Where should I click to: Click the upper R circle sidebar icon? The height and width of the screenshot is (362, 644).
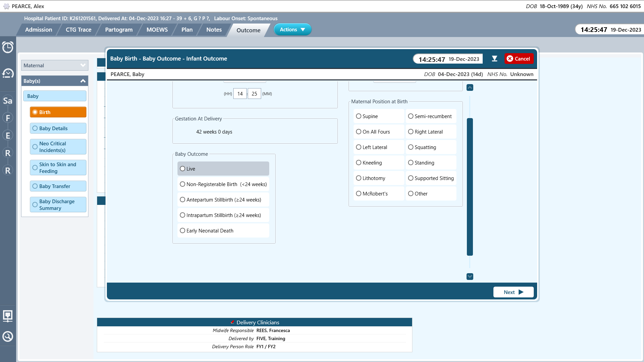8,153
